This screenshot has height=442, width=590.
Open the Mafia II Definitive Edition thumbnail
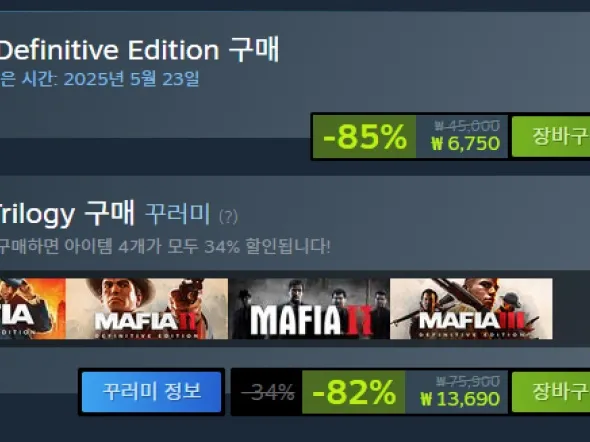[x=147, y=308]
